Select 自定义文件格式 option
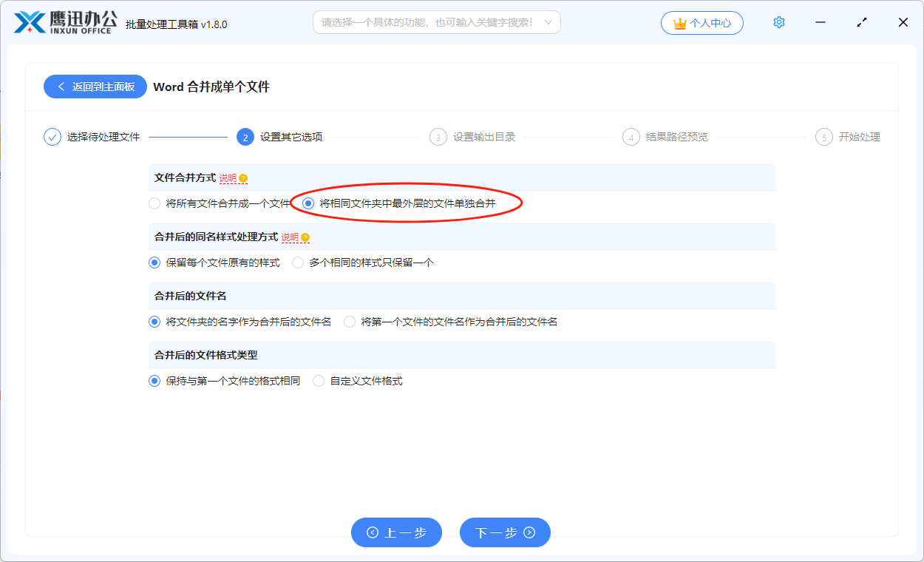The image size is (924, 562). pos(318,380)
